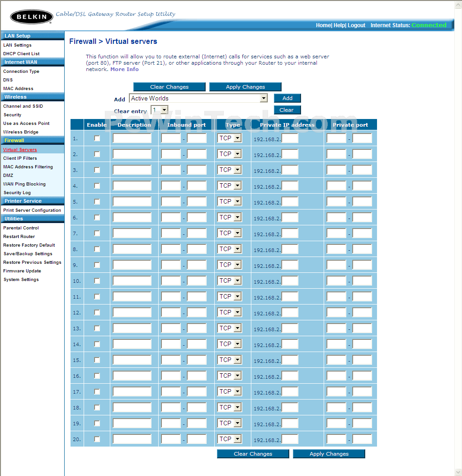Go to DHCP Client List
Image resolution: width=462 pixels, height=476 pixels.
click(x=21, y=54)
